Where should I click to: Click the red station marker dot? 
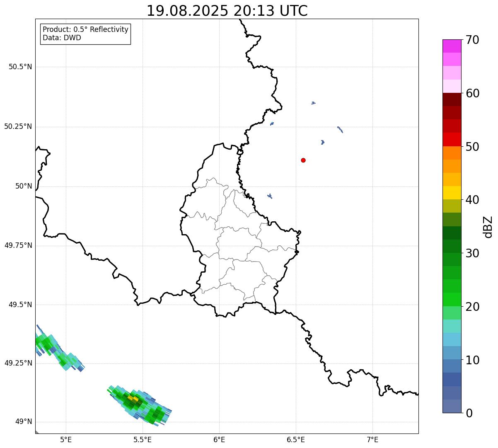pos(303,160)
